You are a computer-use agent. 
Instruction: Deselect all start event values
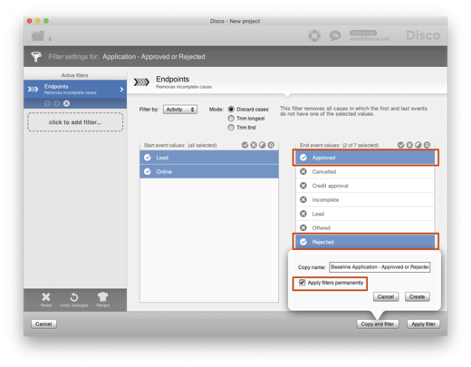(254, 145)
